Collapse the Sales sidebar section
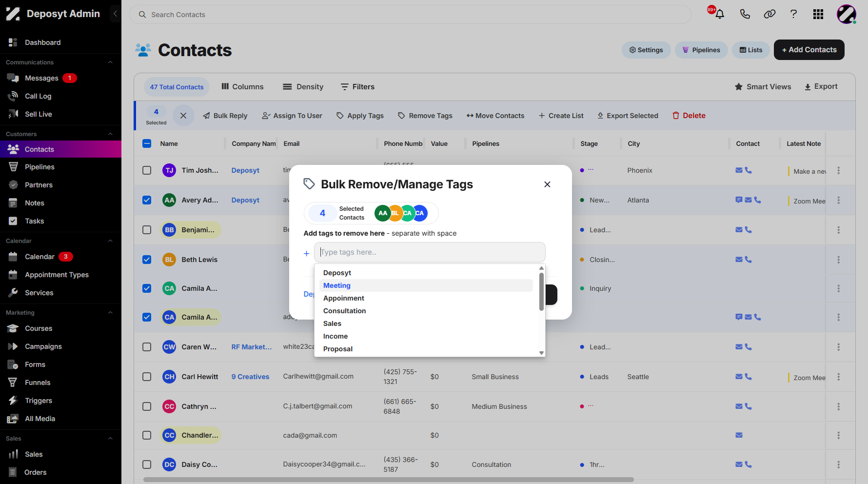The height and width of the screenshot is (484, 868). tap(110, 439)
